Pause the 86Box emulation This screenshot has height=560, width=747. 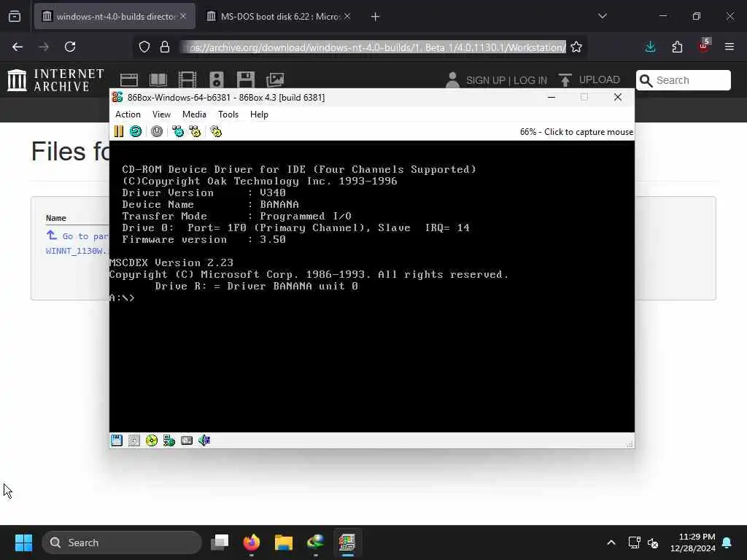tap(119, 131)
